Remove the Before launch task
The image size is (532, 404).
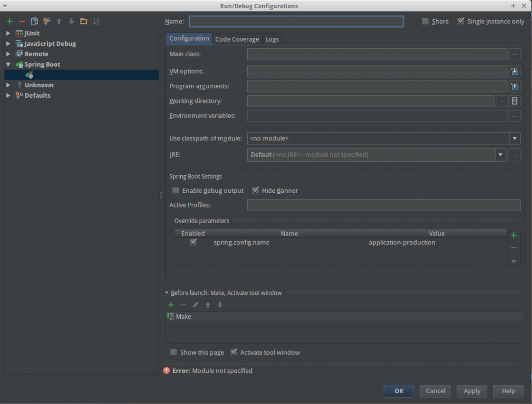[x=183, y=305]
